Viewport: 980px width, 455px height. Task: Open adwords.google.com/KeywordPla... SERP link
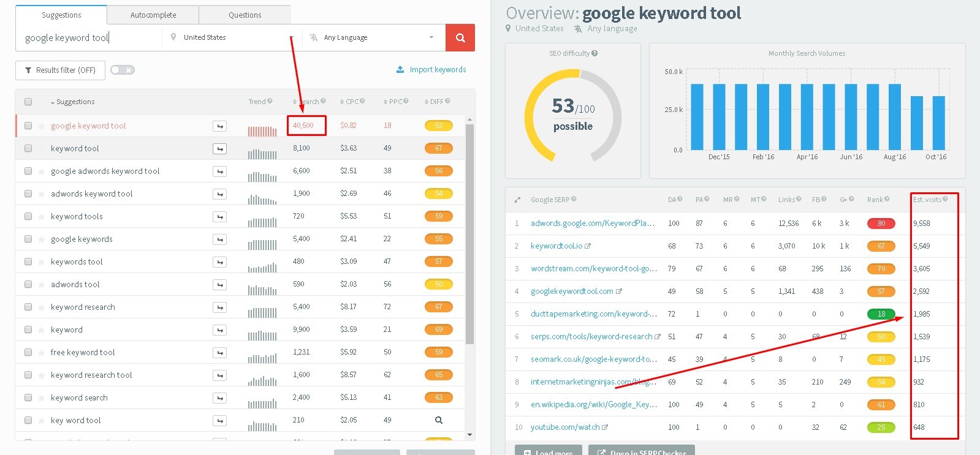(x=593, y=224)
